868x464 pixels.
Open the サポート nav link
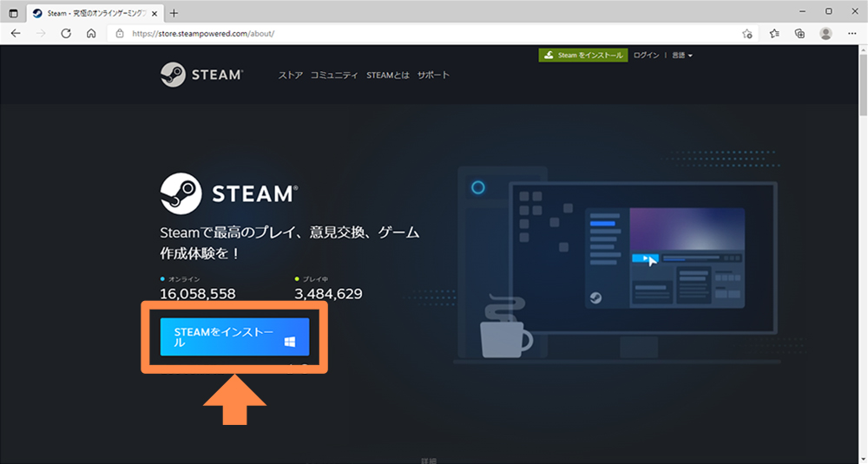433,75
